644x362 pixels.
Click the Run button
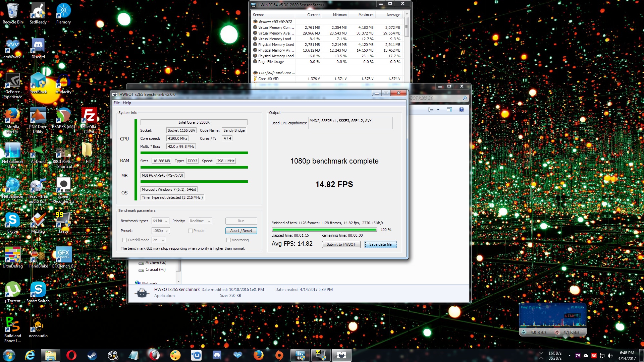[x=241, y=221]
